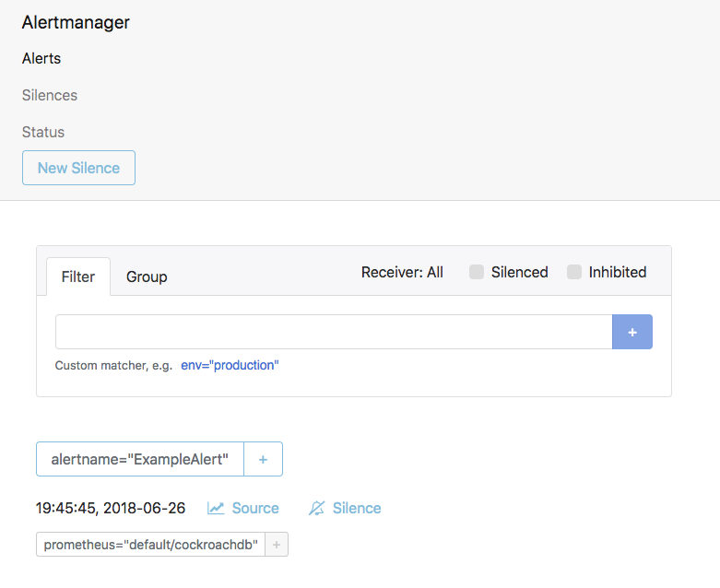Click plus next to alertname="ExampleAlert"
The image size is (720, 588).
click(x=263, y=459)
